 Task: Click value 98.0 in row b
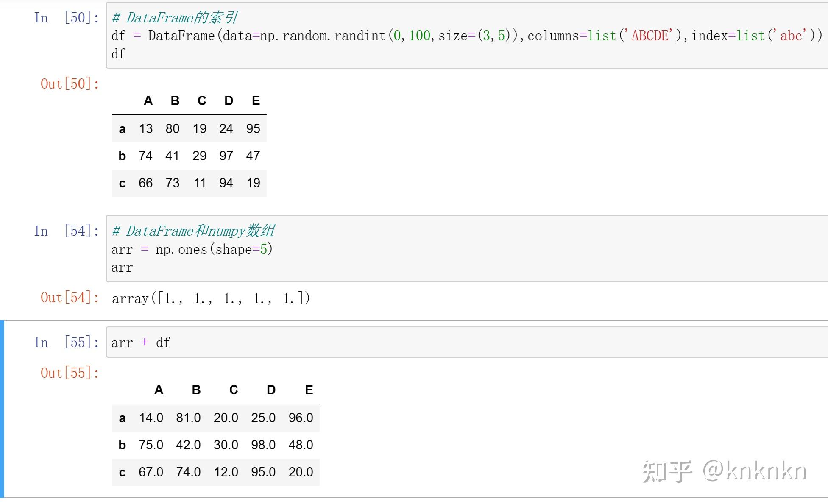point(264,445)
